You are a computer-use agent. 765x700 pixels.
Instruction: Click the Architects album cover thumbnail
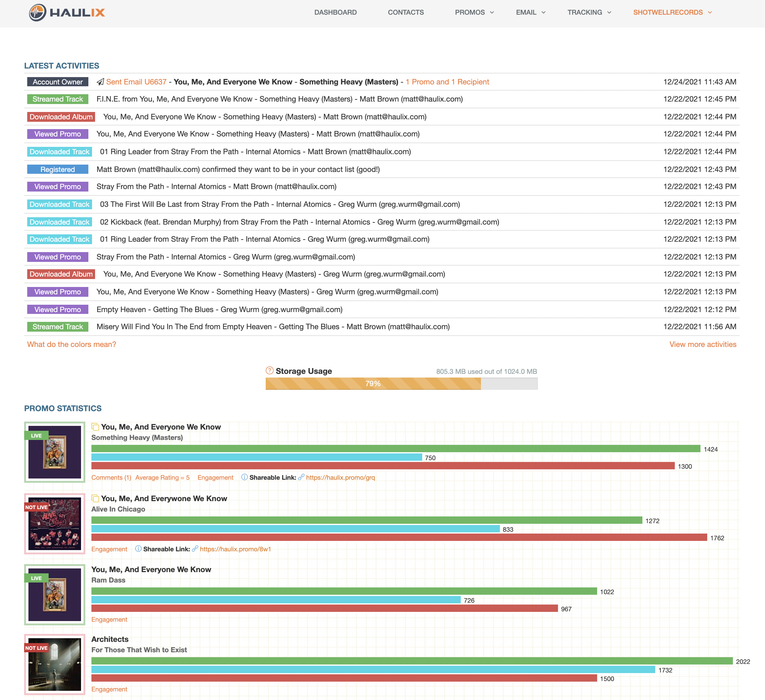coord(55,664)
